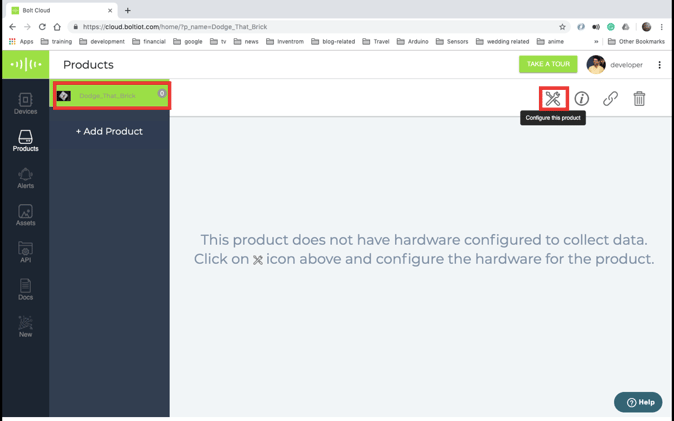Open the development bookmarks folder
Image resolution: width=674 pixels, height=421 pixels.
pos(102,42)
